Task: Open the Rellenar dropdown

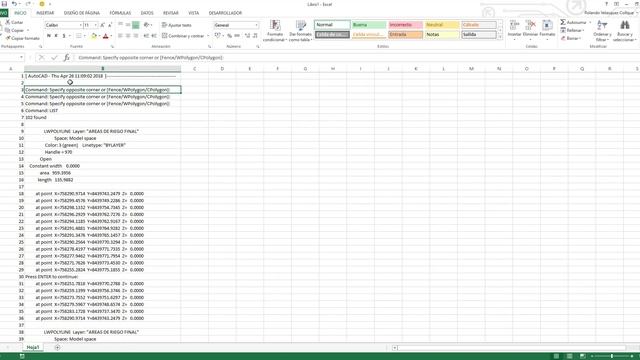Action: (573, 30)
